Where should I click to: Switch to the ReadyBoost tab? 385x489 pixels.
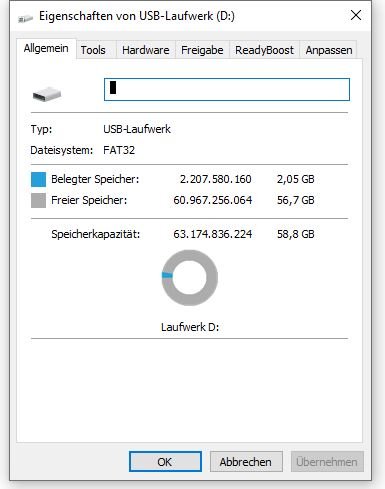[264, 50]
